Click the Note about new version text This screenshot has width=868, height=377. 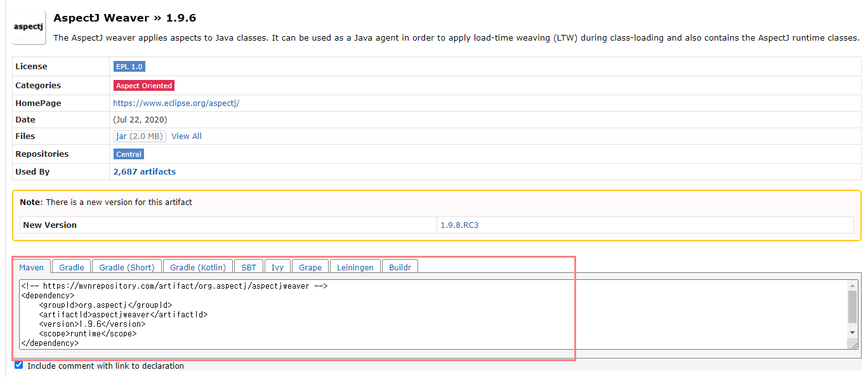(106, 202)
